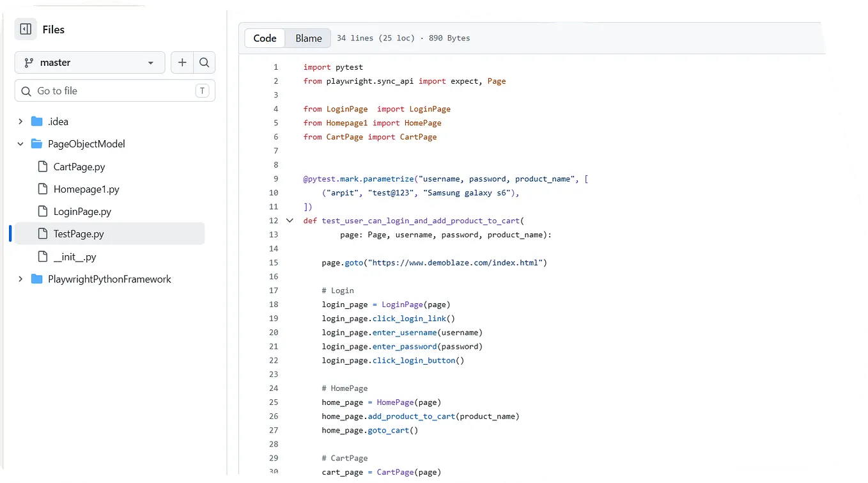Viewport: 868px width, 483px height.
Task: Click line number 9
Action: [x=275, y=179]
